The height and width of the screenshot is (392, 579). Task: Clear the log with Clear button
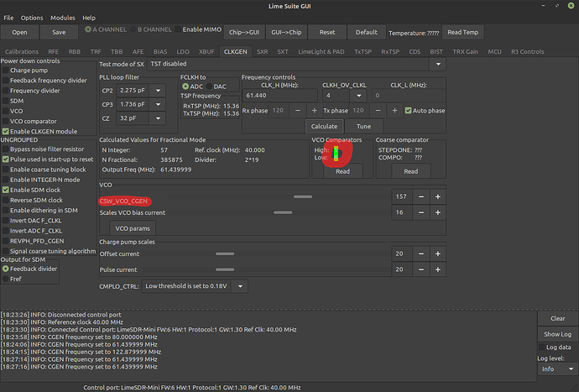click(557, 318)
